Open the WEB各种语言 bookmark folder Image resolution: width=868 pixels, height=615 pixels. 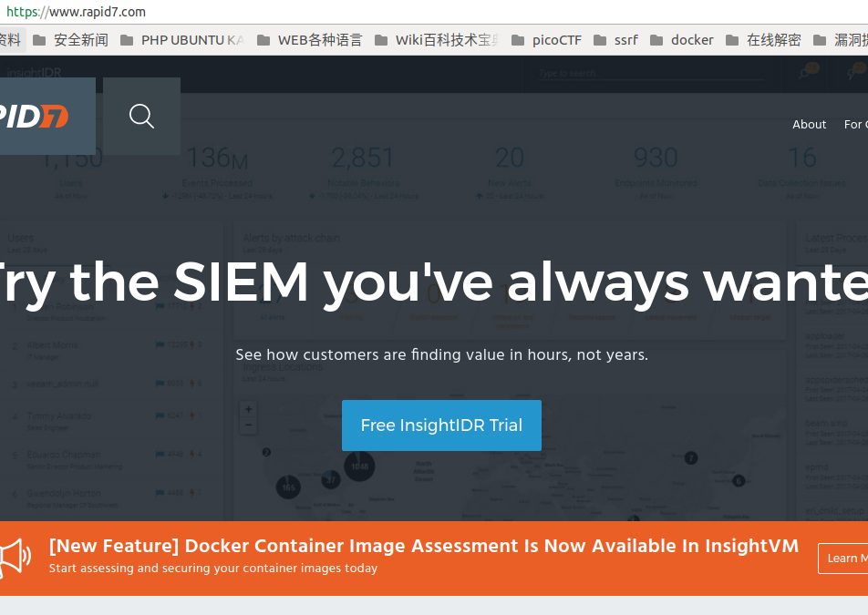tap(309, 40)
